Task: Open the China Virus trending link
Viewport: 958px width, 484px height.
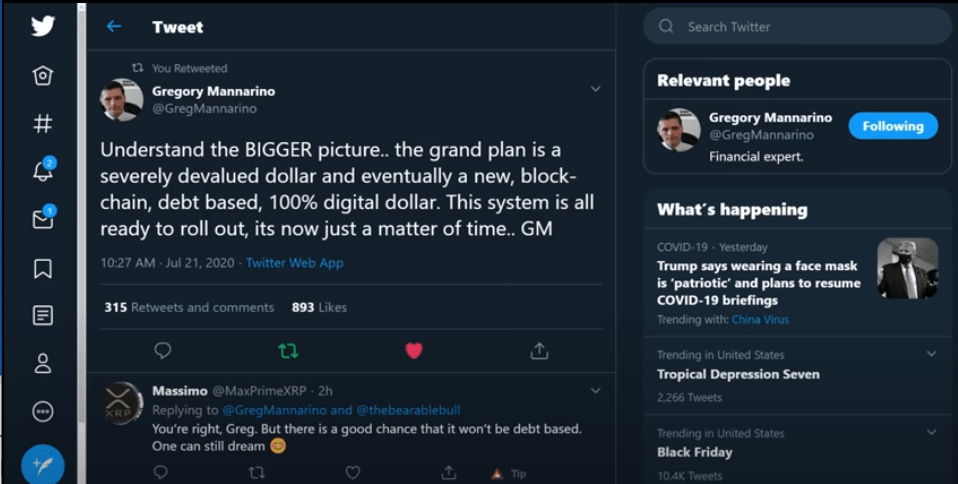Action: [x=759, y=320]
